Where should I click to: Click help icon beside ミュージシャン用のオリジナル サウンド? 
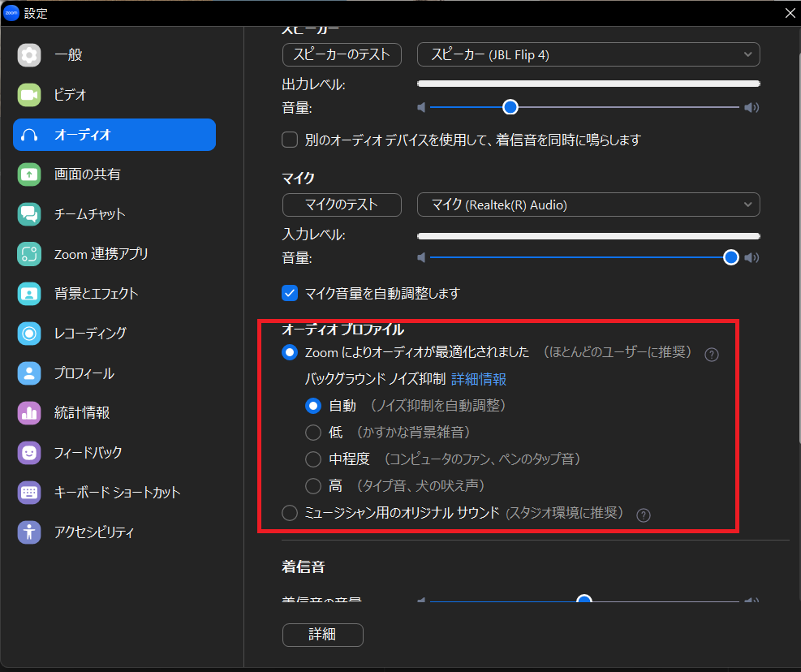[644, 515]
